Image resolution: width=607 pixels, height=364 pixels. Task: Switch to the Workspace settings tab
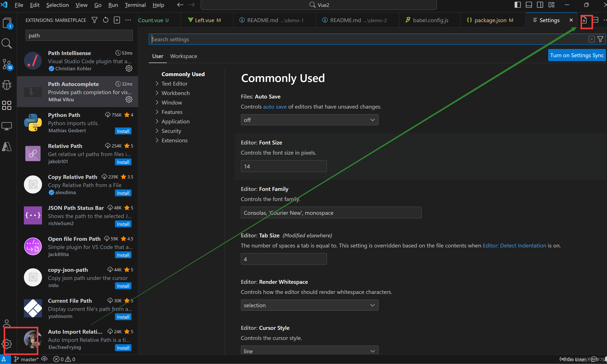[x=183, y=56]
